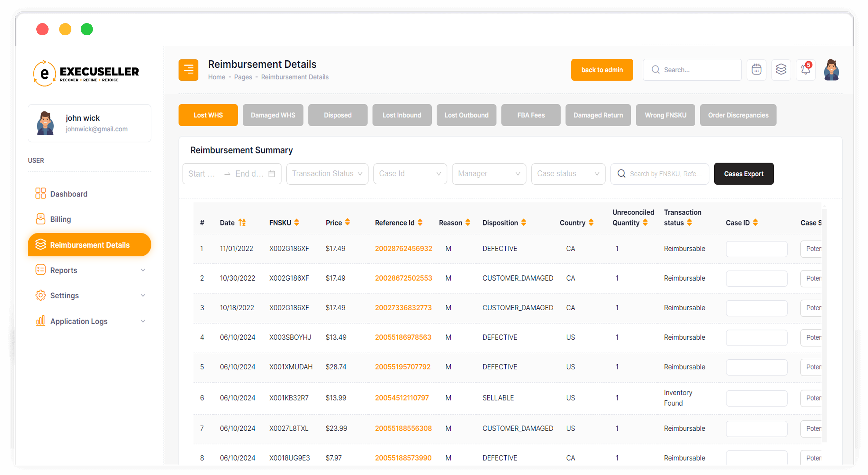
Task: Sort by Reason column arrows
Action: pos(468,223)
